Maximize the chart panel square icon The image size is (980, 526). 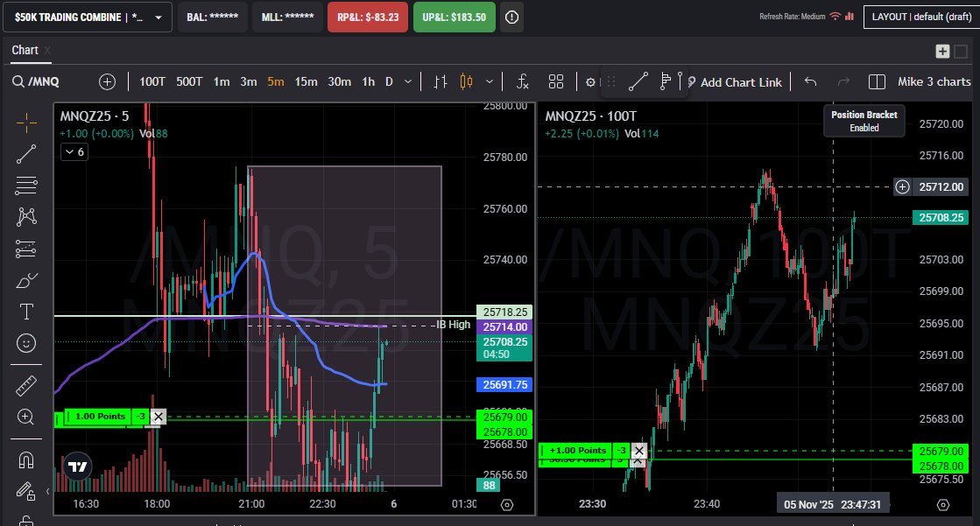click(962, 52)
